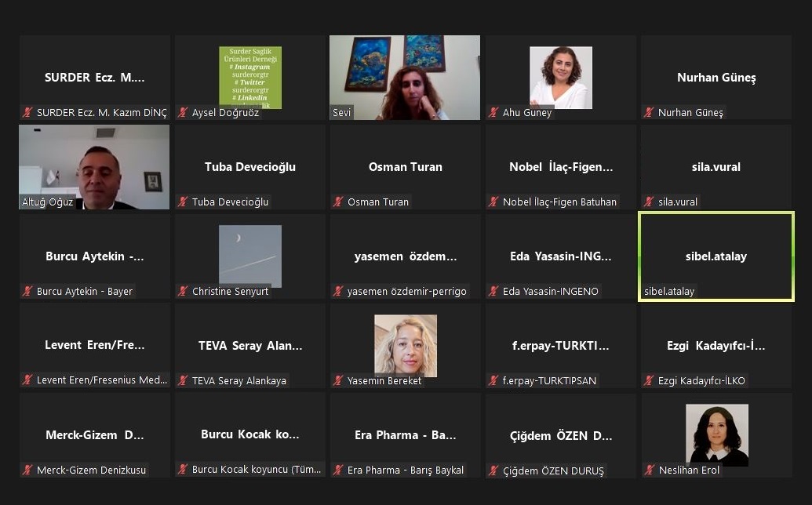The width and height of the screenshot is (812, 505).
Task: Click the Eda Yasasin-INGENO name label
Action: 550,292
